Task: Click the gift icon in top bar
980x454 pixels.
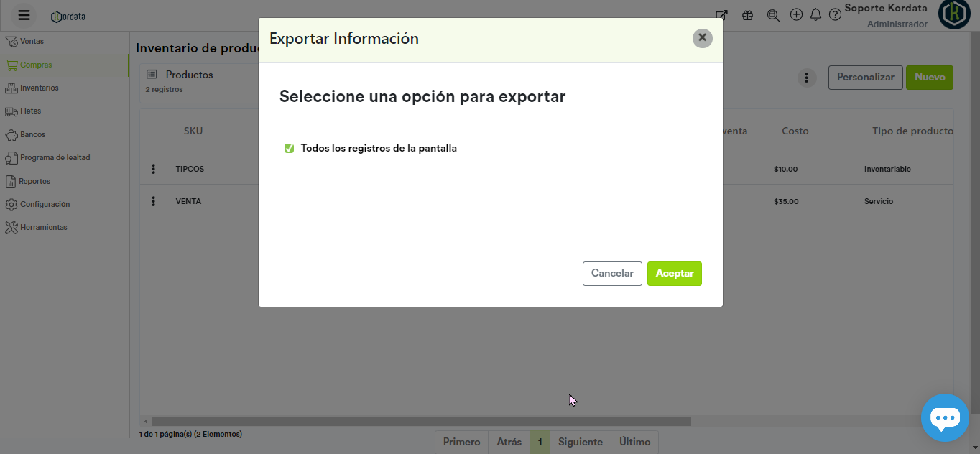Action: (747, 15)
